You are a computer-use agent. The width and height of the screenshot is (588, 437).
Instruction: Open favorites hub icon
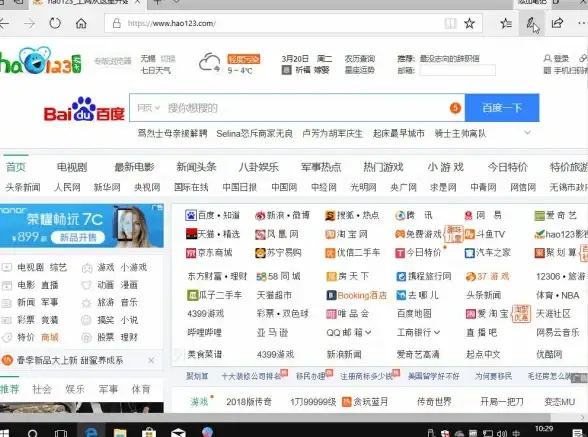coord(506,23)
